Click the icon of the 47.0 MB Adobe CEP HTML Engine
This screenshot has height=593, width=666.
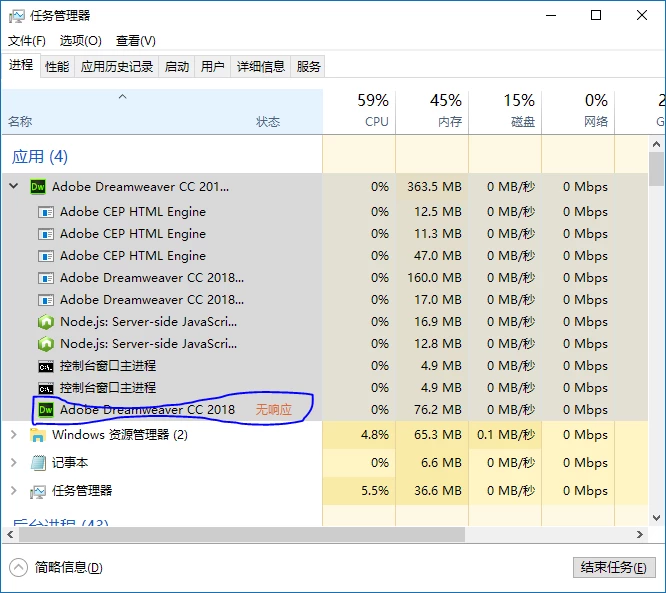click(45, 256)
